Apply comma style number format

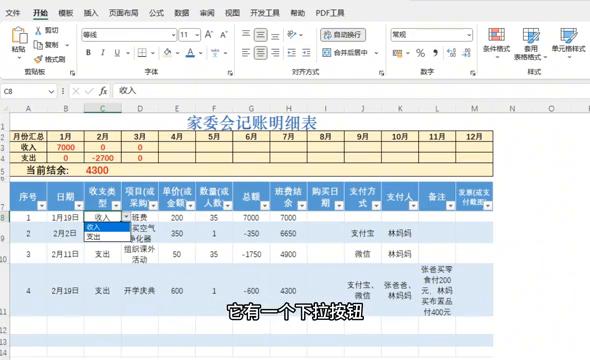(435, 53)
